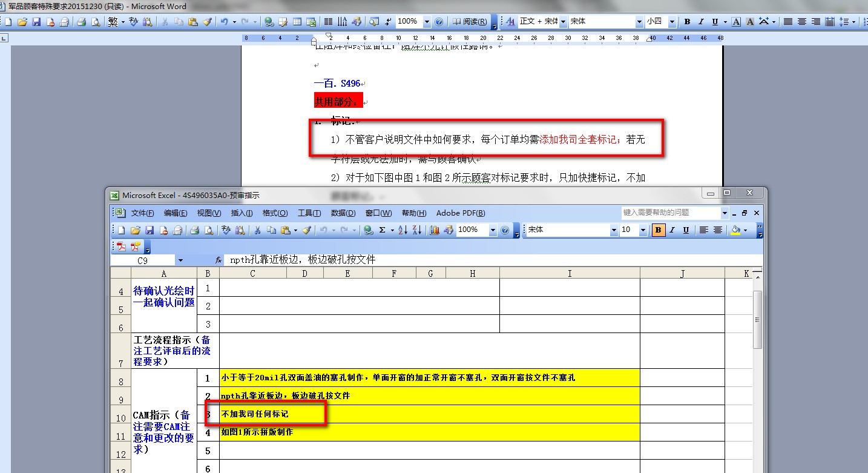Click the Excel vertical scrollbar thumb
Viewport: 868px width, 473px height.
(x=758, y=319)
